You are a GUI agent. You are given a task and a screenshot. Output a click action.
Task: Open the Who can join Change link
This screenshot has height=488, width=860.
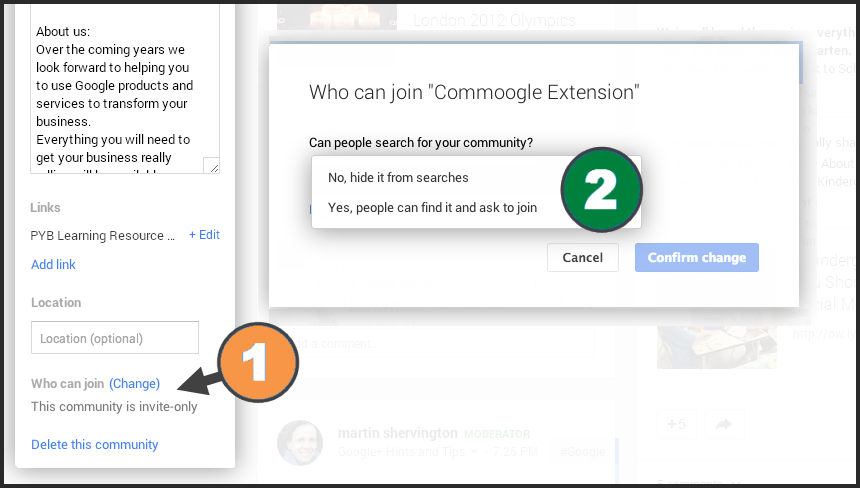click(134, 383)
